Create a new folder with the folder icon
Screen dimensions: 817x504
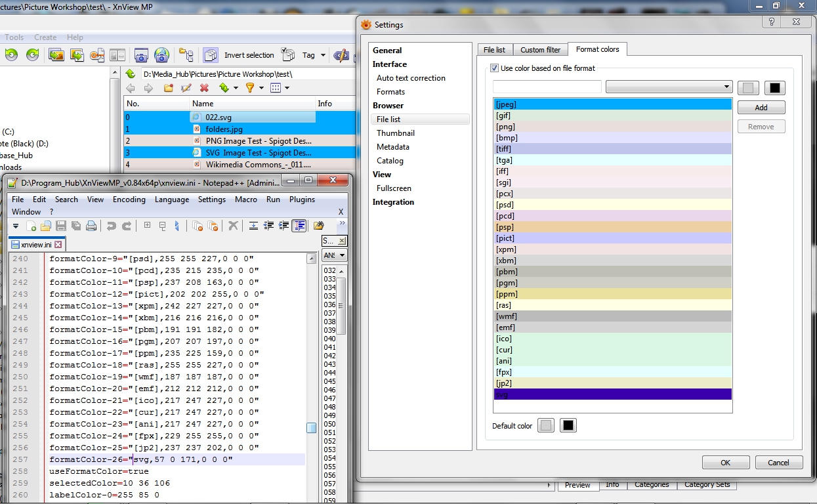click(x=169, y=88)
